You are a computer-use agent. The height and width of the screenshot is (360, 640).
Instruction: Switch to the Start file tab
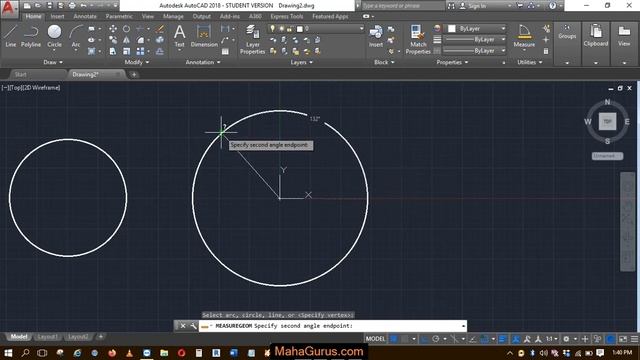[20, 74]
